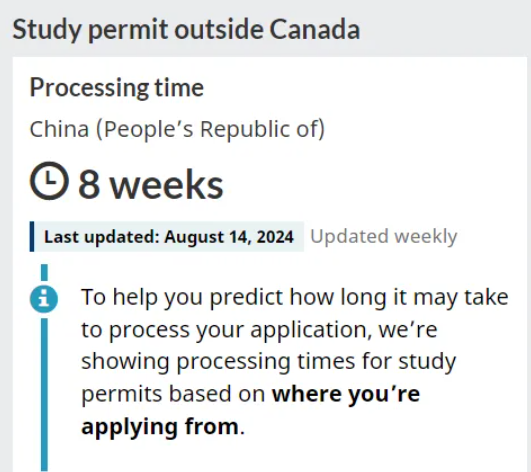Click the blue info circle icon
The image size is (531, 472).
[x=44, y=299]
